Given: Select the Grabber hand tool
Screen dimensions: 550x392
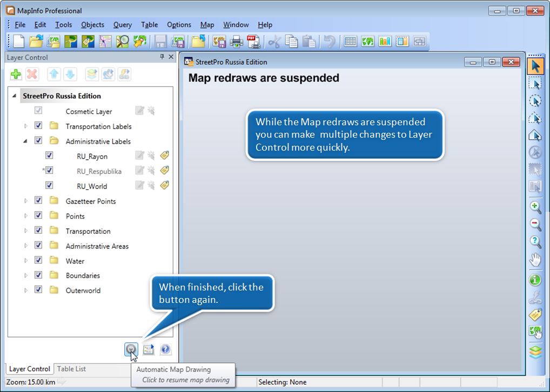Looking at the screenshot, I should (535, 260).
